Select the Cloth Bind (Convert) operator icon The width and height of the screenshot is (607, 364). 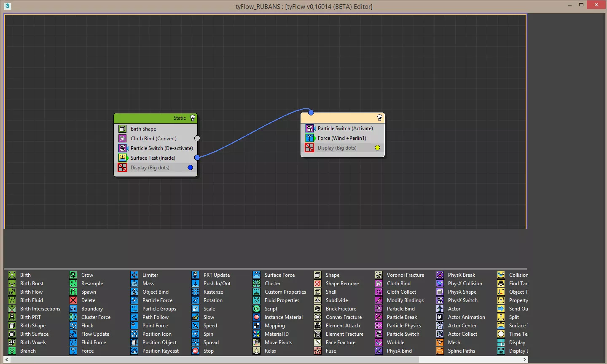tap(122, 139)
